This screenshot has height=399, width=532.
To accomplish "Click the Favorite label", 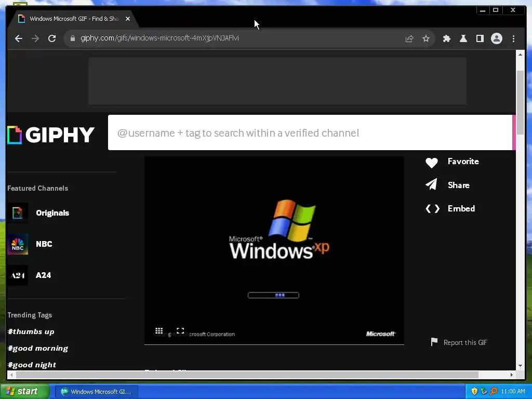I will [x=463, y=162].
